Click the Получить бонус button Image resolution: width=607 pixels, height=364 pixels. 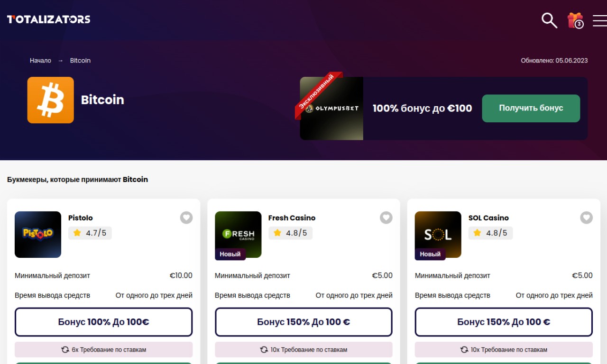531,109
